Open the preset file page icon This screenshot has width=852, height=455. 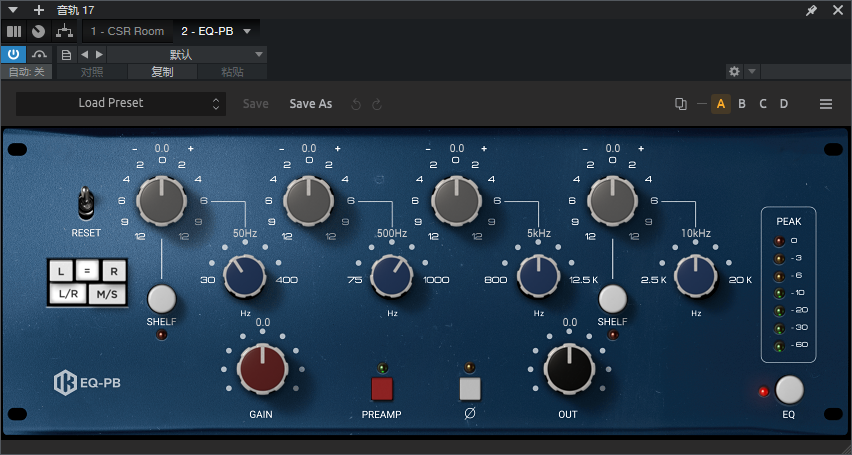pyautogui.click(x=66, y=55)
